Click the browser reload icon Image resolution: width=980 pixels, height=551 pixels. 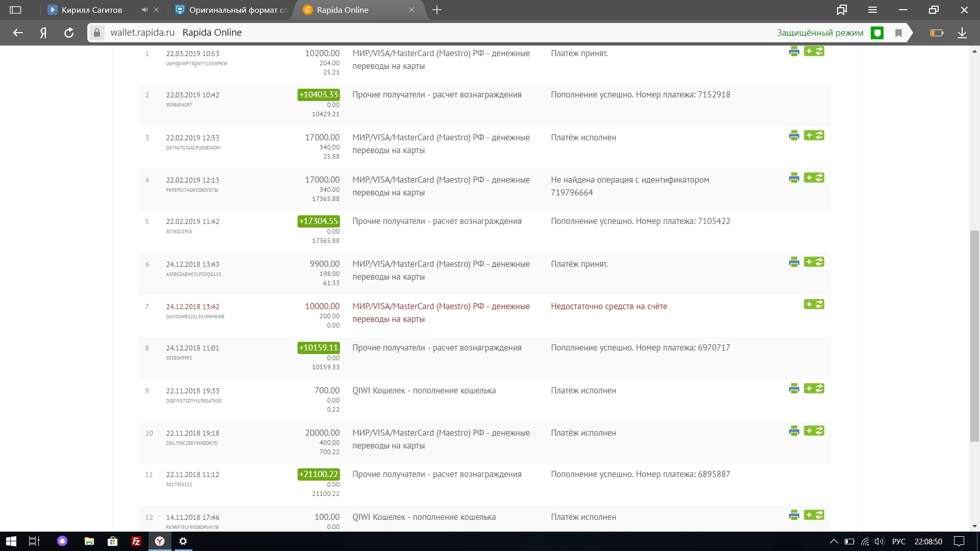(x=69, y=33)
